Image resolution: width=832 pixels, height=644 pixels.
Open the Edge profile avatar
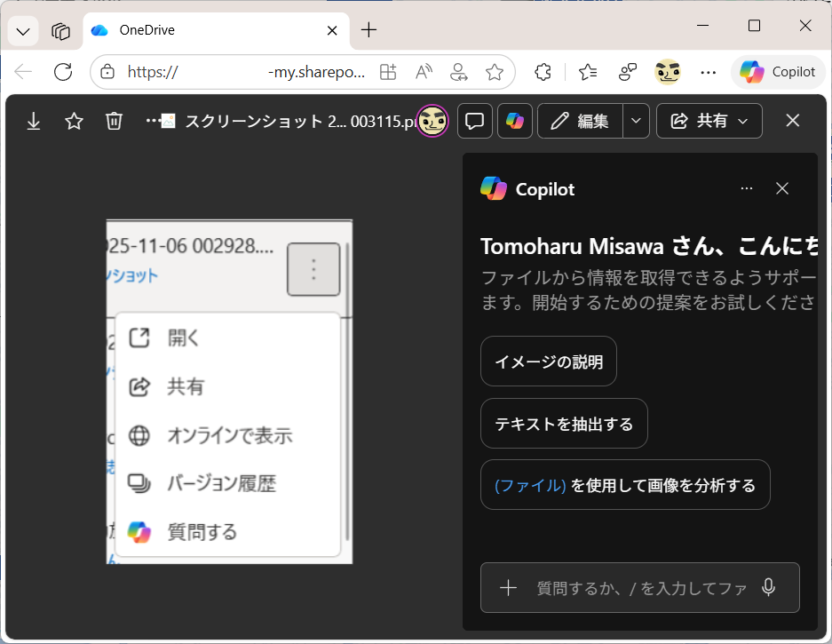coord(668,72)
